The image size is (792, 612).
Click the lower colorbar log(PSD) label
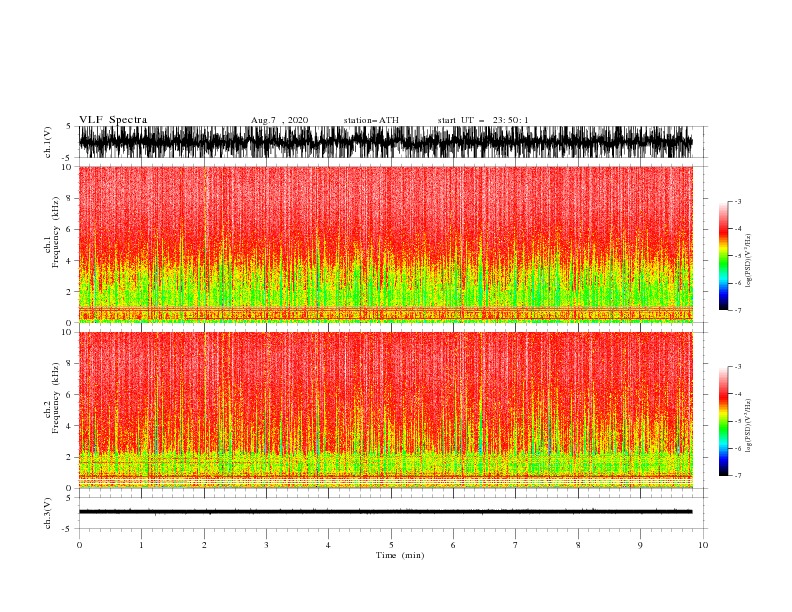click(748, 426)
